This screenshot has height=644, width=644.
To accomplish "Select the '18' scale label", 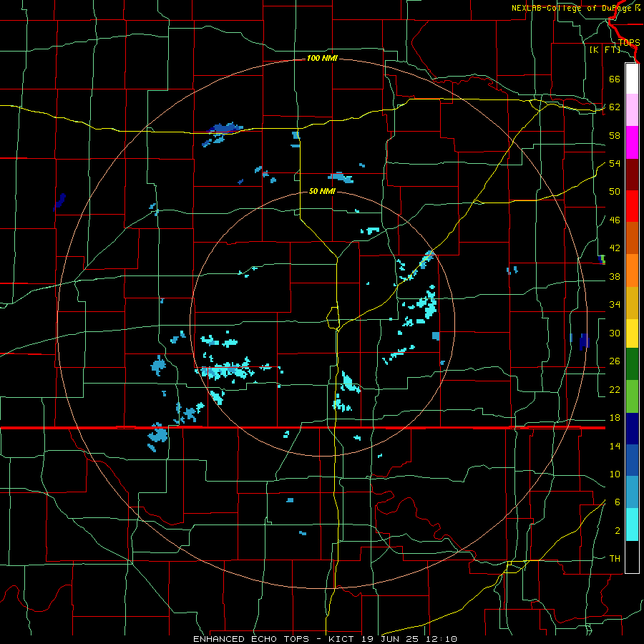I will pyautogui.click(x=615, y=418).
